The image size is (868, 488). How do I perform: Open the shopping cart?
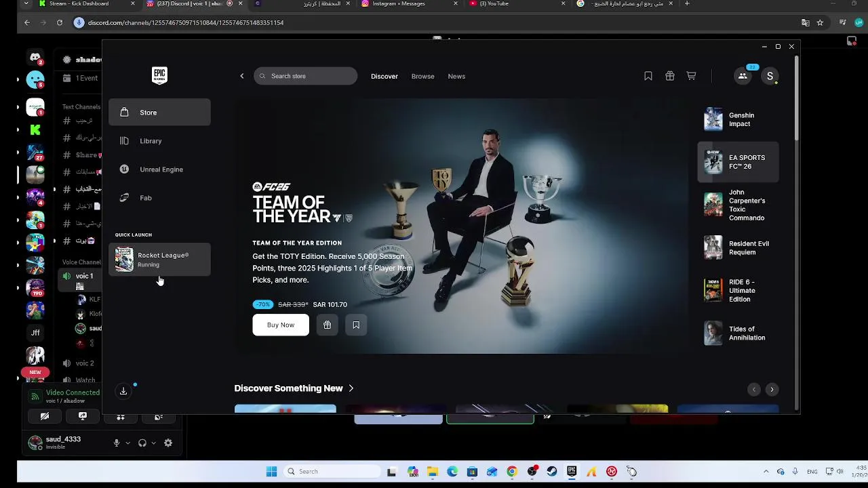(691, 76)
